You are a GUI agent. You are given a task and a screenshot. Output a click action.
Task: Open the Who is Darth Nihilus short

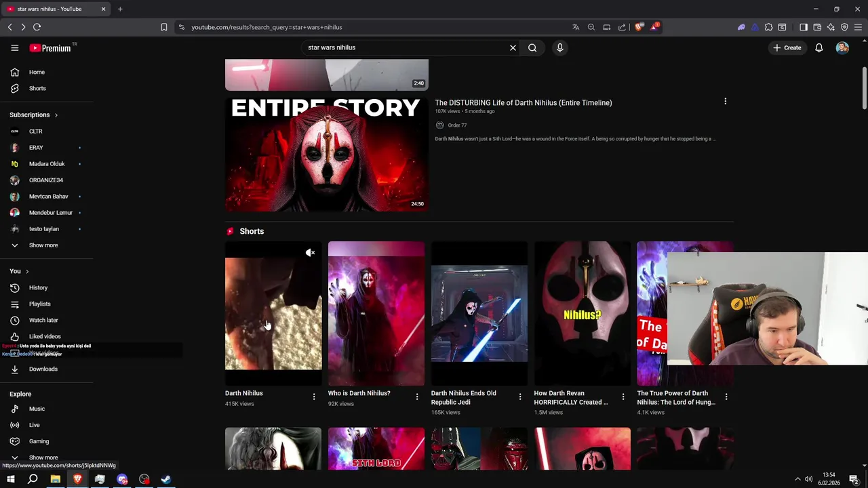pos(376,313)
